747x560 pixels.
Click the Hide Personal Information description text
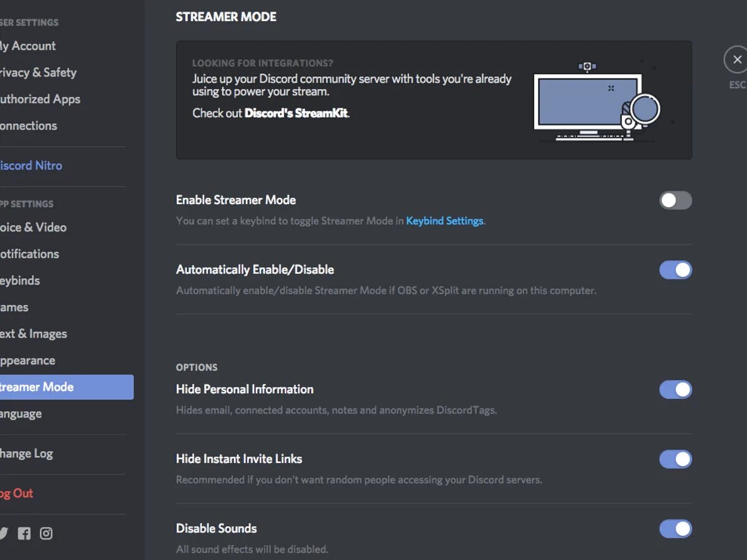(336, 410)
